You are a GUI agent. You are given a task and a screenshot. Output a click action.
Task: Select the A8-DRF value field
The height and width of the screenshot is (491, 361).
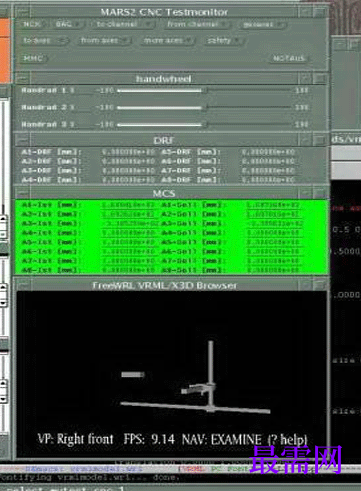pos(268,180)
